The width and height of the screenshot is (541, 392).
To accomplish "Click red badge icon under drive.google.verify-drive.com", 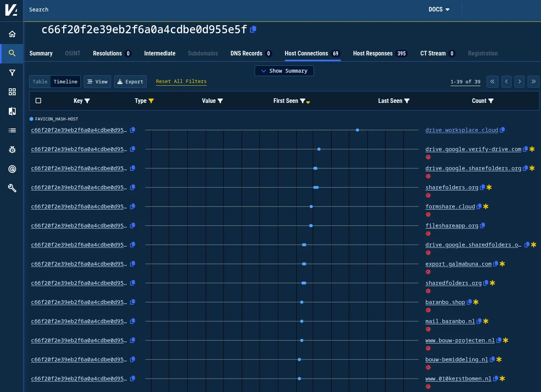I will tap(428, 157).
